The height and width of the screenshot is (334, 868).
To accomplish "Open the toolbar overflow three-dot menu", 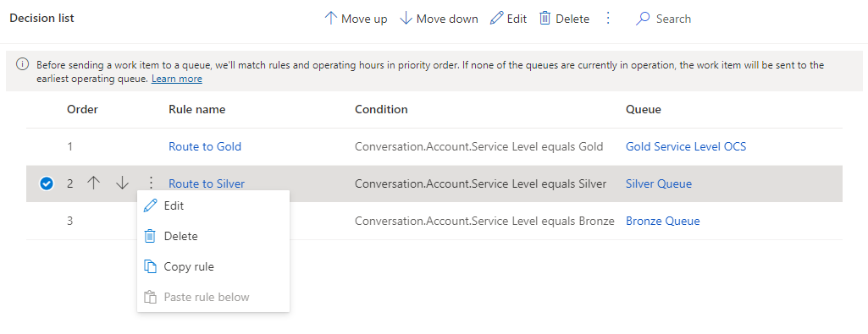I will pyautogui.click(x=608, y=19).
